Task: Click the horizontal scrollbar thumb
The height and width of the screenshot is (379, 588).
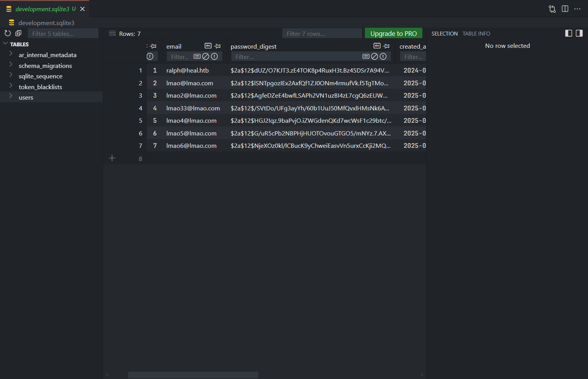Action: click(x=193, y=375)
